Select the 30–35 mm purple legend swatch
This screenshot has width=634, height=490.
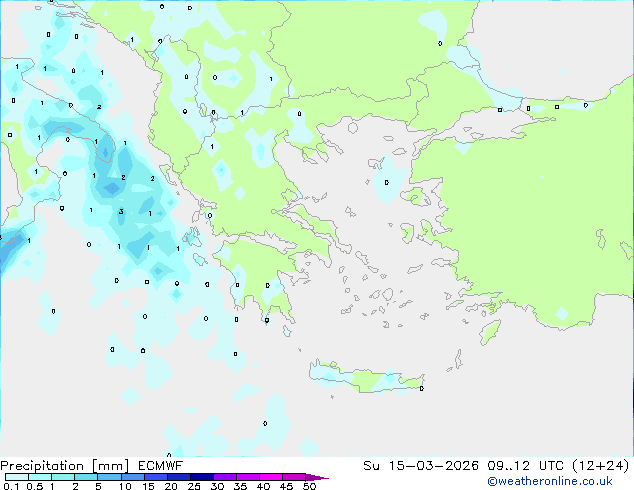pos(224,477)
